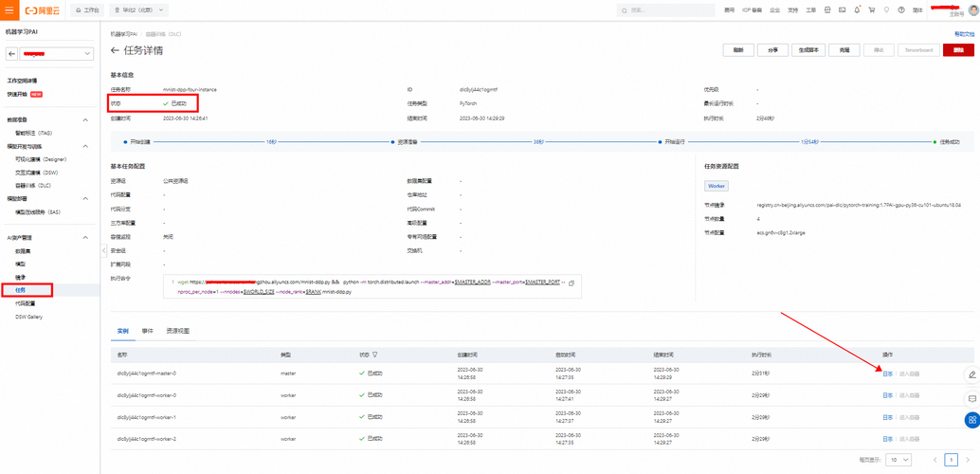Switch language with 简体 option

point(917,10)
